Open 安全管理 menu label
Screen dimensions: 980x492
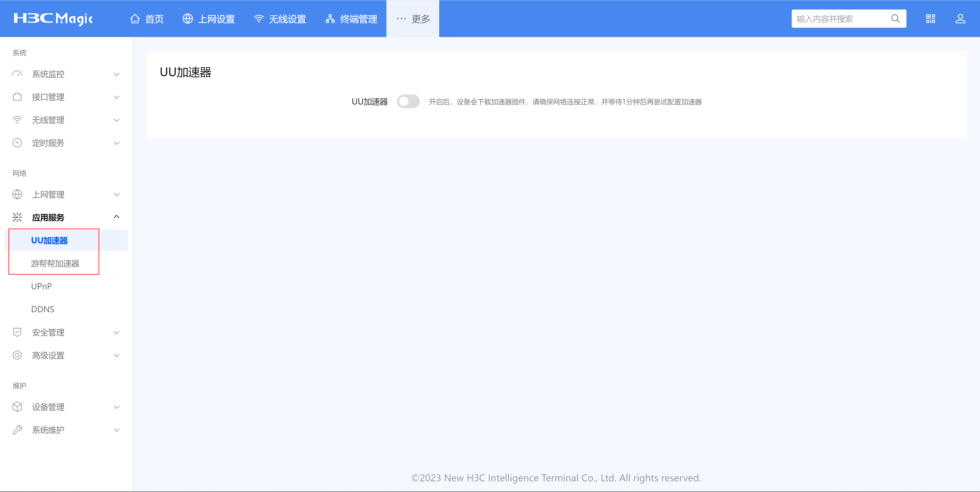tap(48, 332)
